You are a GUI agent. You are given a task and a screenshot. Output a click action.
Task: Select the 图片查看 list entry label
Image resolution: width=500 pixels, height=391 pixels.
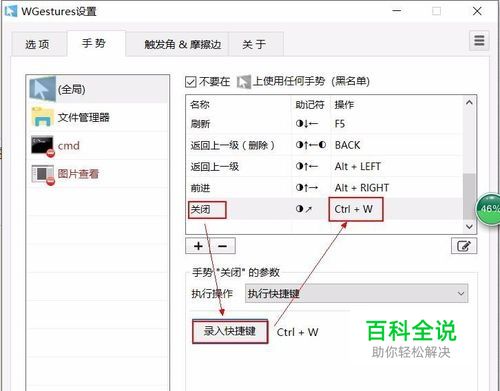pyautogui.click(x=78, y=173)
